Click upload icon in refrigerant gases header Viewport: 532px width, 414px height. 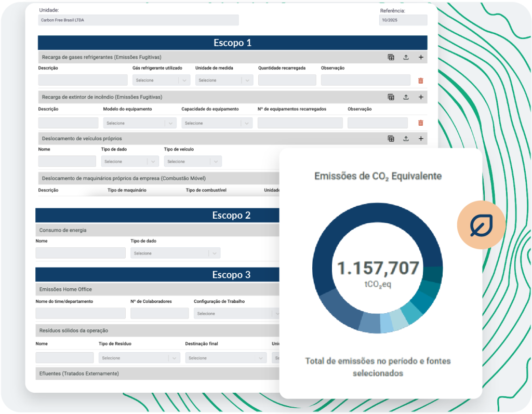tap(406, 57)
